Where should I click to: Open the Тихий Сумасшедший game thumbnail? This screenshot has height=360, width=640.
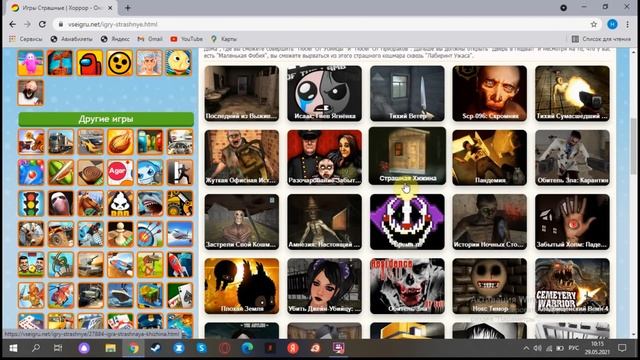(572, 93)
